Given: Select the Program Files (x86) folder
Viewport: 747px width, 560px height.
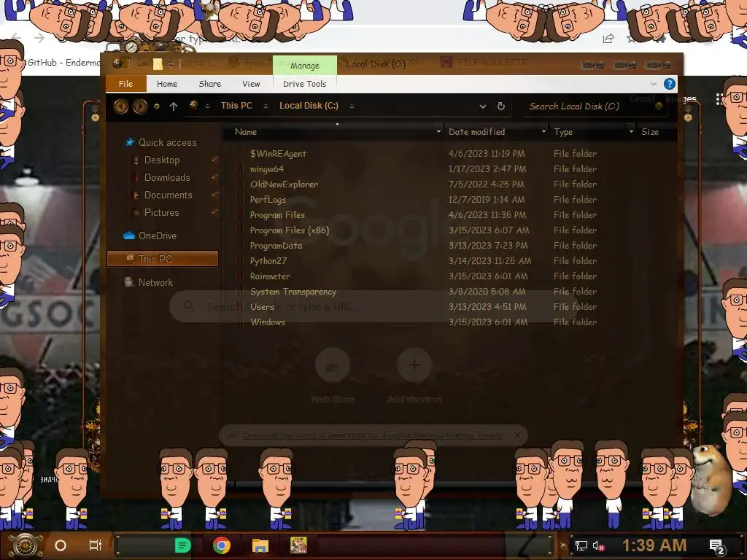Looking at the screenshot, I should 290,230.
